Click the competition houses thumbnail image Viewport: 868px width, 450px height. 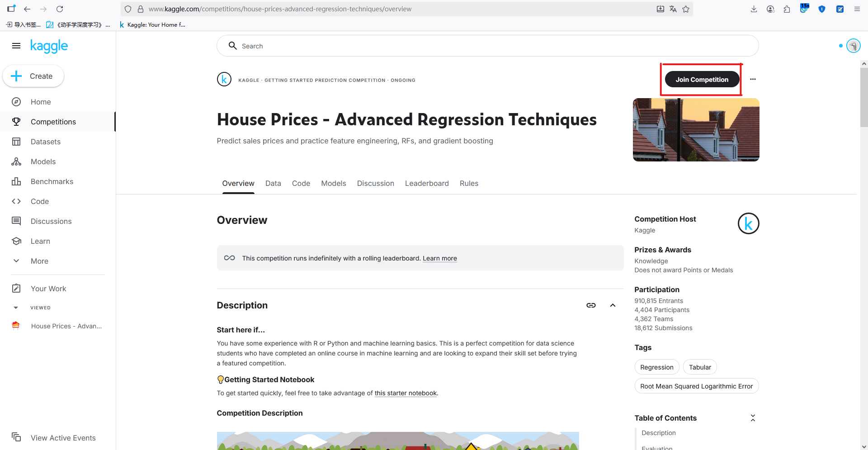pyautogui.click(x=696, y=130)
